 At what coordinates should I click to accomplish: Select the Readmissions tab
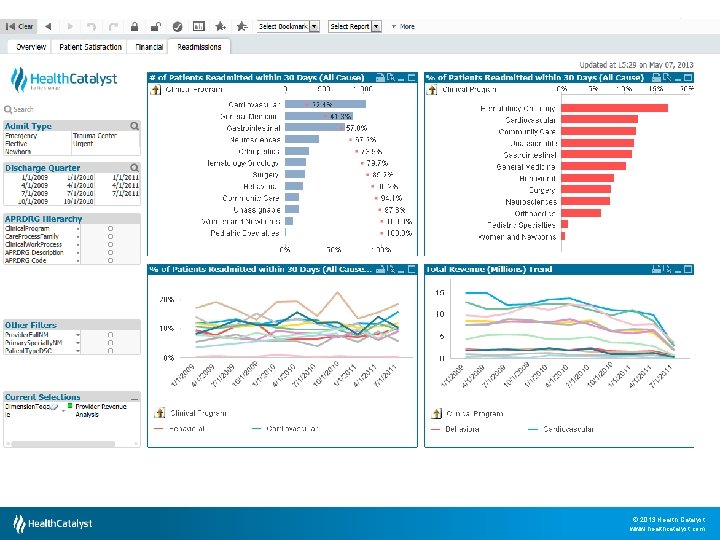(x=199, y=47)
